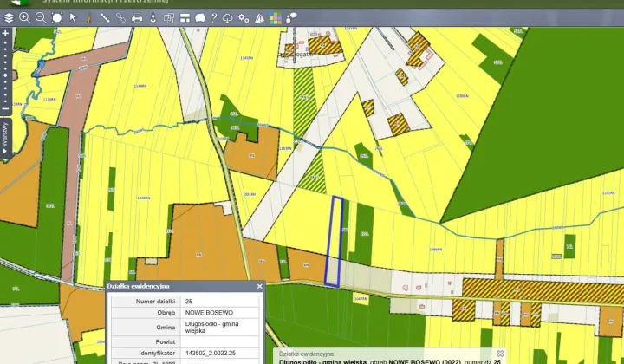
Task: Activate the arrow pointer selection tool
Action: point(73,17)
